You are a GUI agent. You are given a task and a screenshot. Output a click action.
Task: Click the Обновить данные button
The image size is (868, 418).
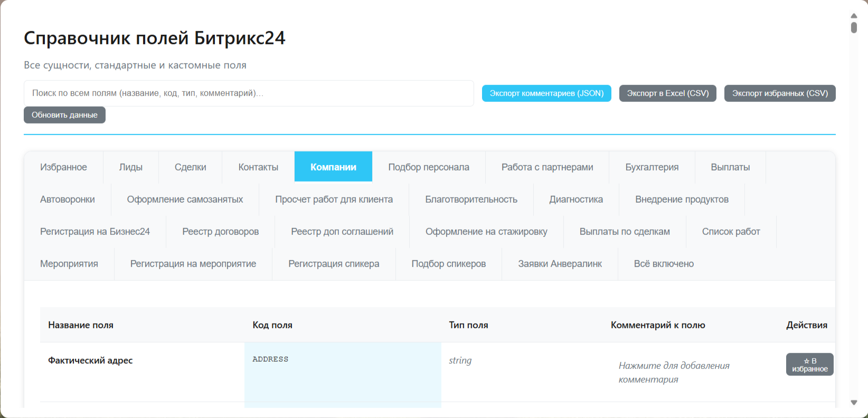point(64,115)
